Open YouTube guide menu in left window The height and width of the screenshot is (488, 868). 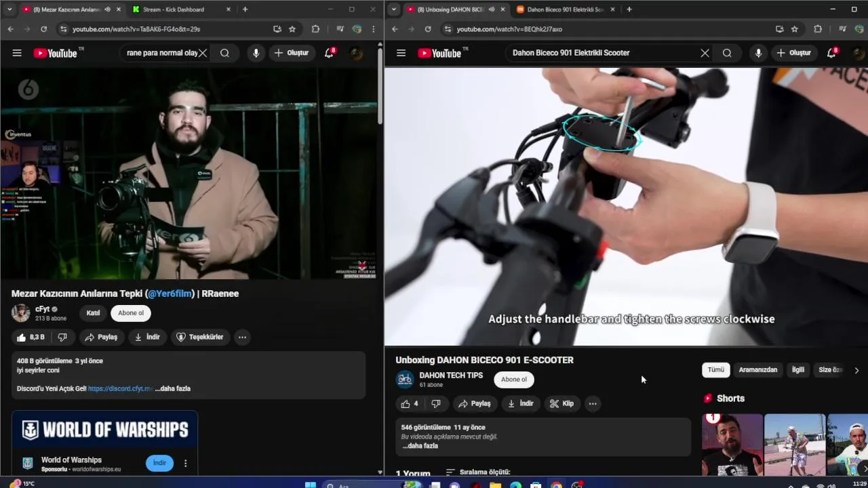pos(17,53)
